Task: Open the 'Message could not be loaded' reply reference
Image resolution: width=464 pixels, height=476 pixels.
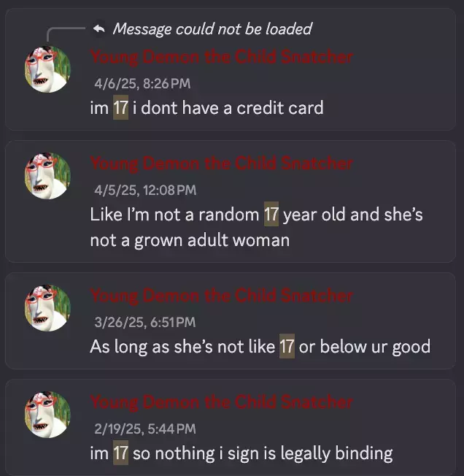Action: (212, 29)
